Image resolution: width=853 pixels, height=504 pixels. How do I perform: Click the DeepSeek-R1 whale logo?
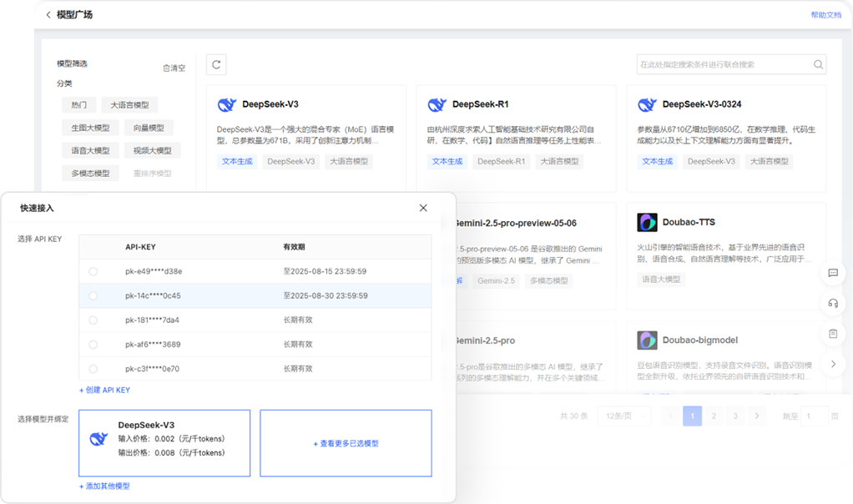[437, 104]
